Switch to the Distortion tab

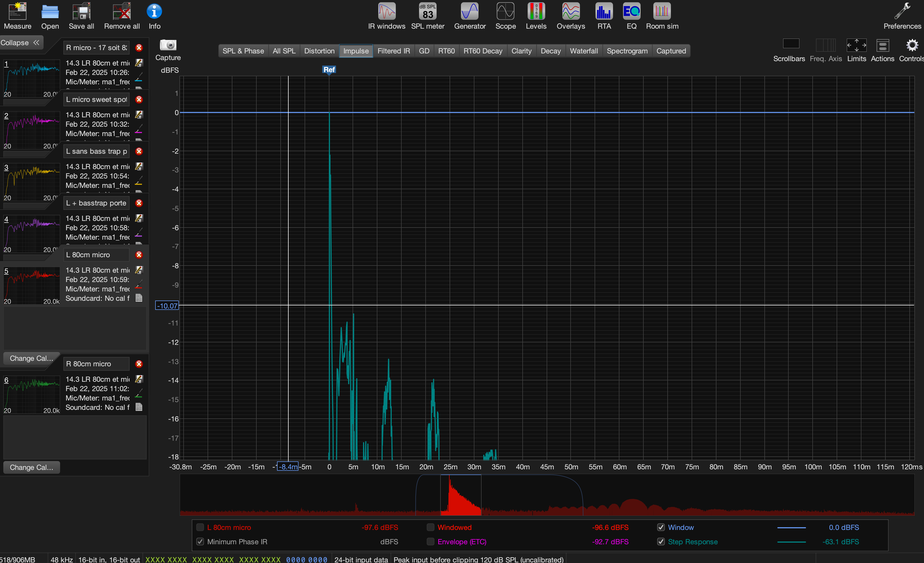pyautogui.click(x=319, y=51)
